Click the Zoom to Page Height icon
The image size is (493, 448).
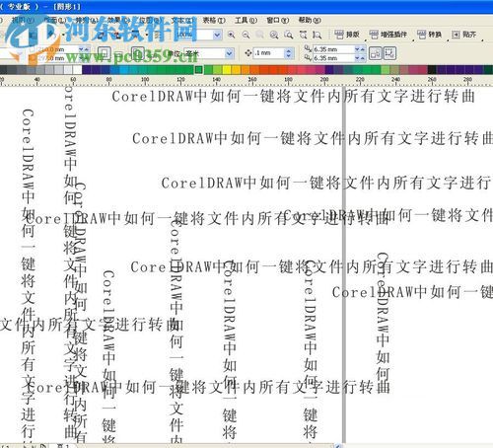317,35
